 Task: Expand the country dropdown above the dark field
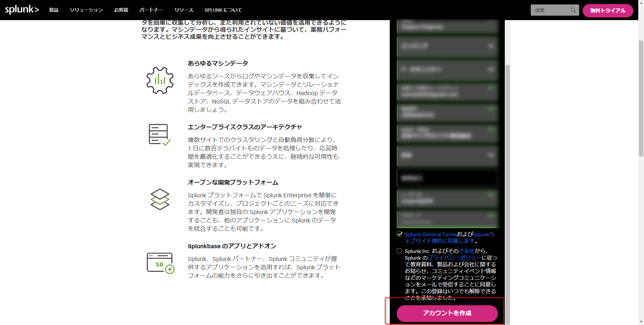point(447,155)
